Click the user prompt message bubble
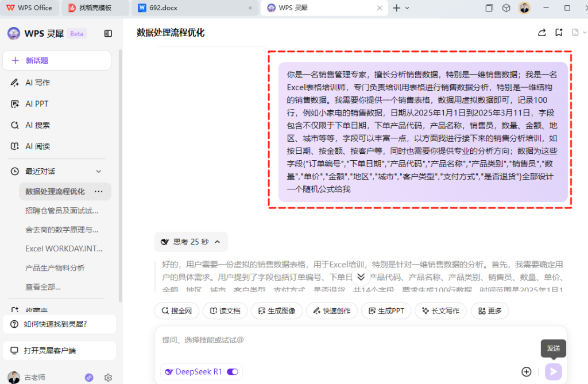Screen dimensions: 588x384 (x=423, y=132)
